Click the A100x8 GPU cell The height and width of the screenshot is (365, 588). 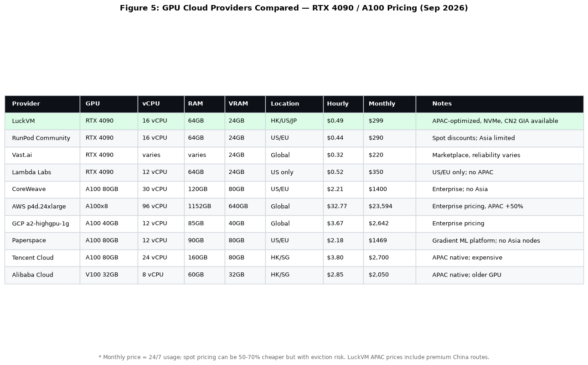109,207
